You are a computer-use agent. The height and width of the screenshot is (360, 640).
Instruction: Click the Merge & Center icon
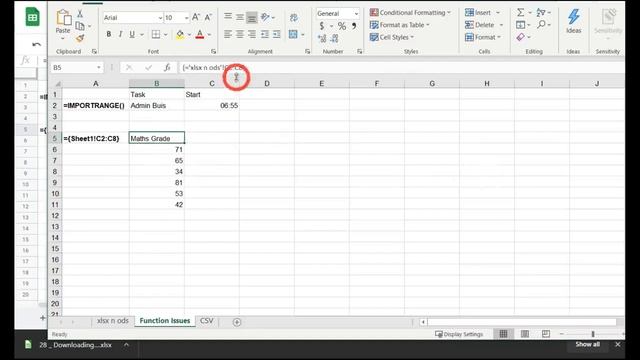point(293,34)
